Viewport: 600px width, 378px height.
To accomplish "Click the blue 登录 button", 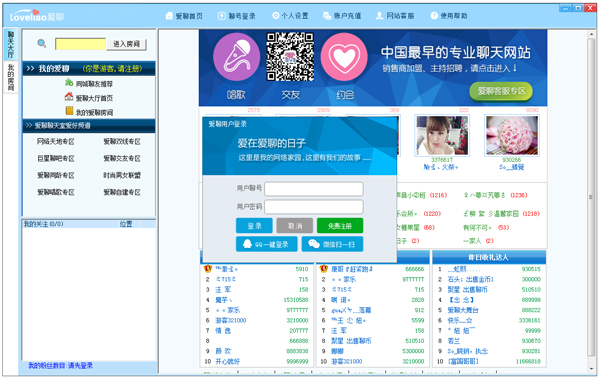I will point(254,226).
